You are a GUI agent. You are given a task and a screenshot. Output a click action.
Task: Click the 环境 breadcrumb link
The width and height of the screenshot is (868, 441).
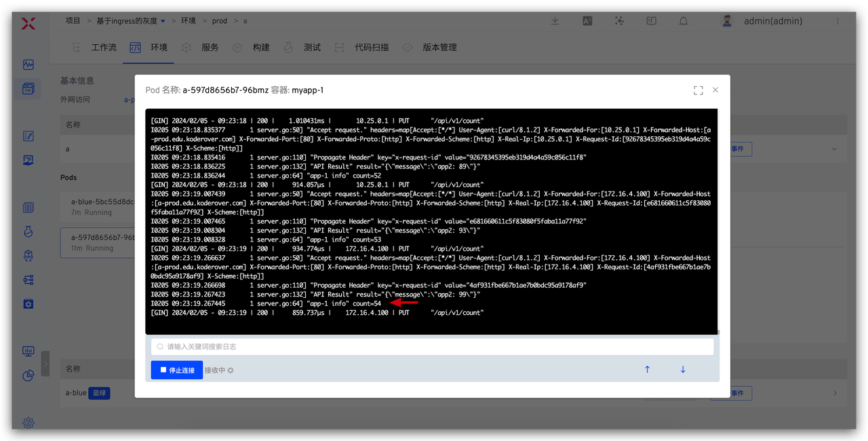pos(189,21)
